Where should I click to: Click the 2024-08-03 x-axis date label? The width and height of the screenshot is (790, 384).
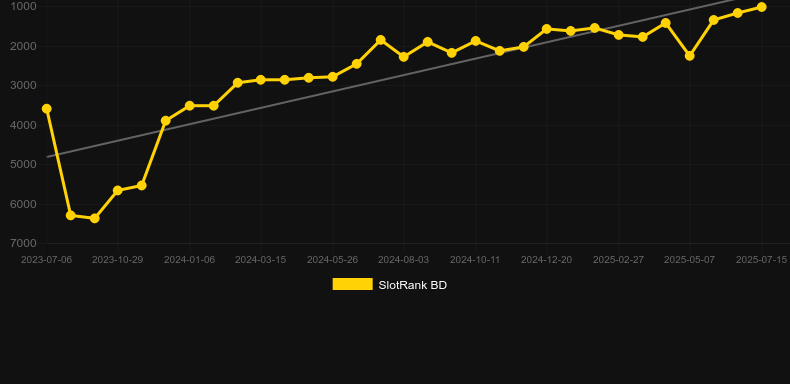tap(404, 260)
